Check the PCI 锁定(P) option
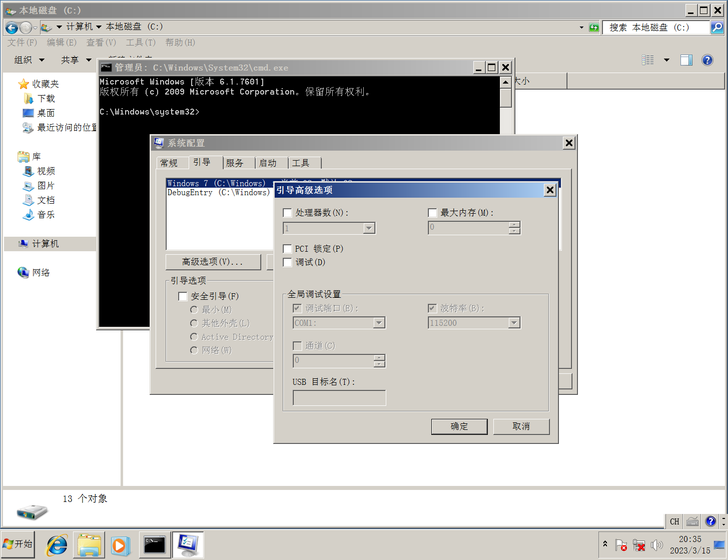 coord(287,249)
